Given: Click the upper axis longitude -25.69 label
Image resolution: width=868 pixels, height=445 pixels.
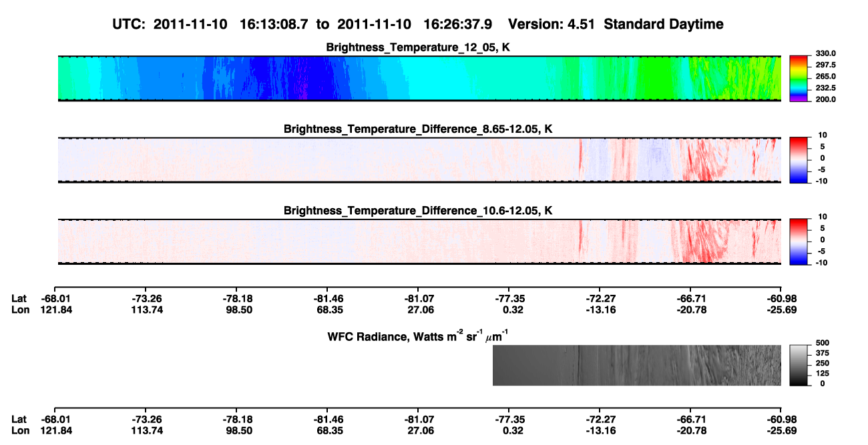Looking at the screenshot, I should coord(781,309).
